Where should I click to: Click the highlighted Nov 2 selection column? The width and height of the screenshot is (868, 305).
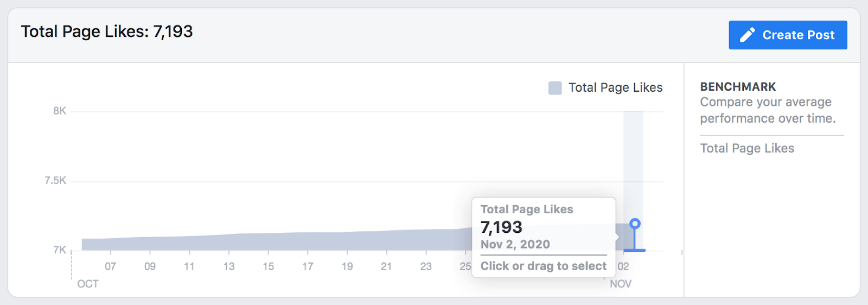[633, 181]
